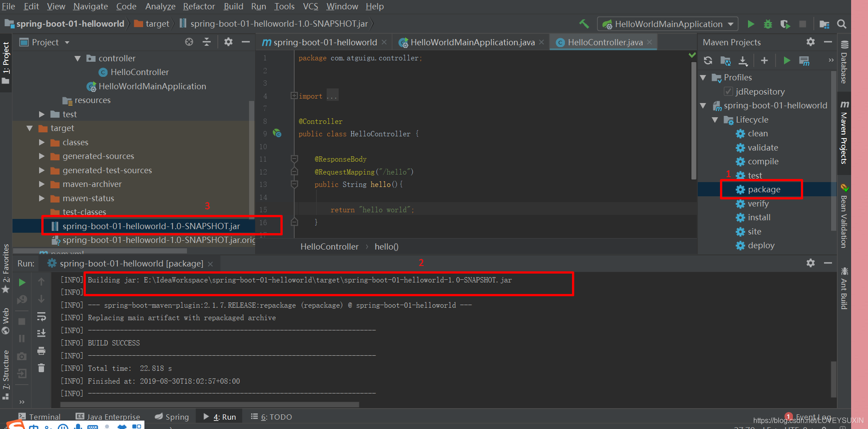Open the Project panel settings gear
Screen dimensions: 868x429
click(228, 42)
